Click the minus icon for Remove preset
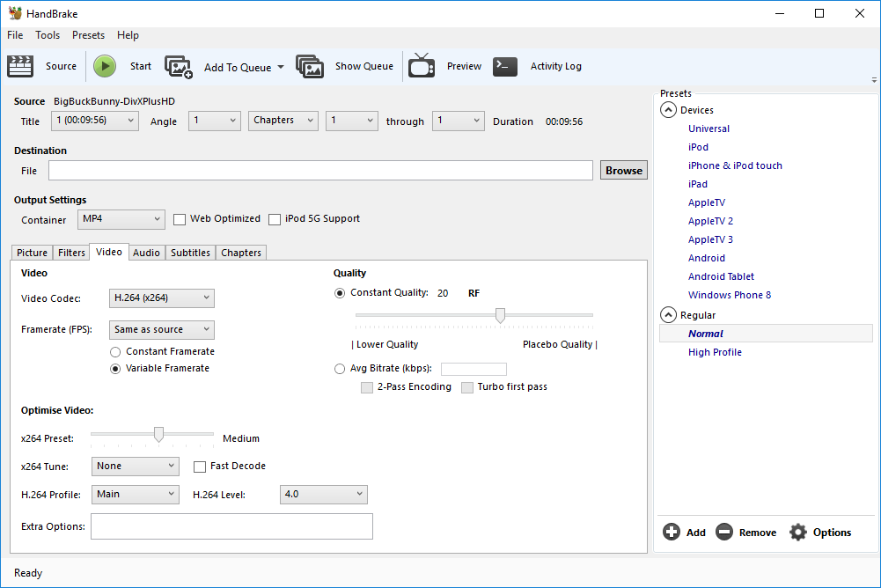Screen dimensions: 881x588 [724, 532]
